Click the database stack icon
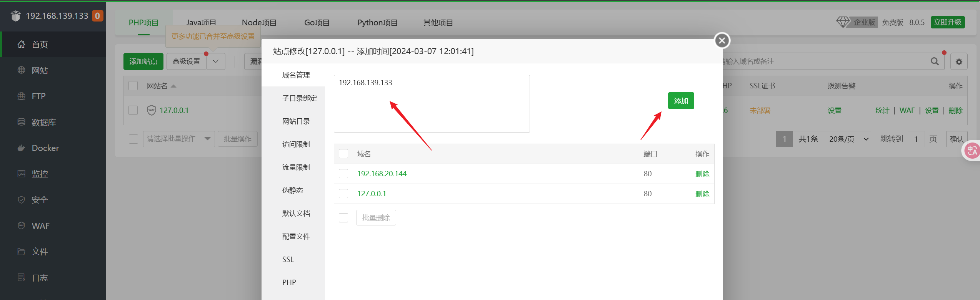The image size is (980, 300). coord(22,122)
